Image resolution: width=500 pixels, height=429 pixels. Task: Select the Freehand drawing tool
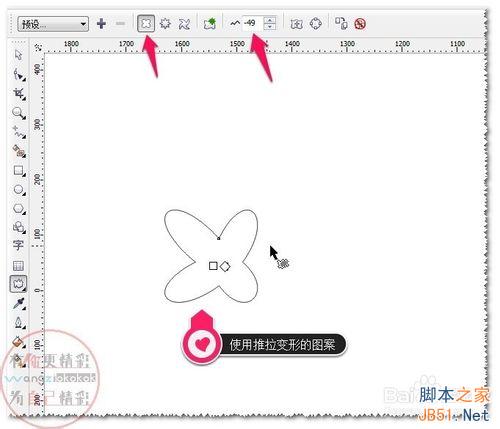(x=19, y=132)
